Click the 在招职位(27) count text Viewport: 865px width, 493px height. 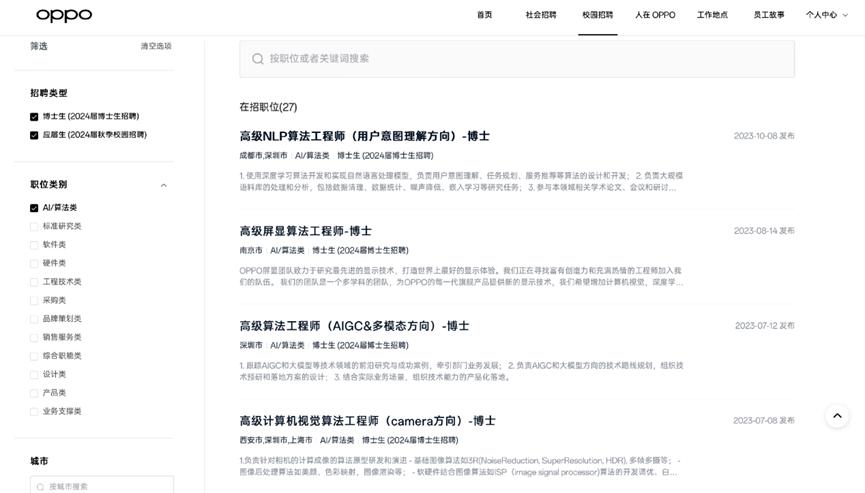(x=268, y=107)
